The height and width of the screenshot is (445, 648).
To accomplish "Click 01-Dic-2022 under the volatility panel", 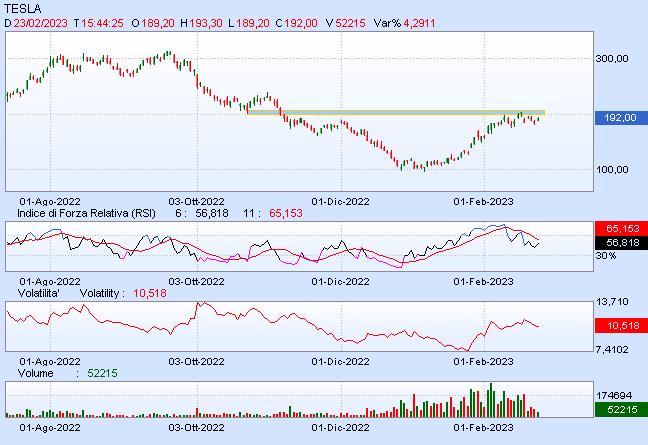I will coord(341,362).
